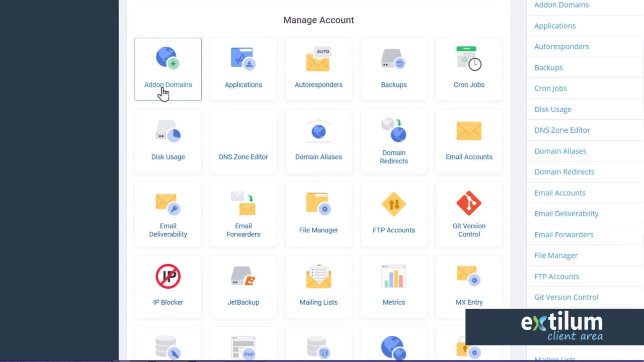Select the Autoresponders icon

coord(318,69)
